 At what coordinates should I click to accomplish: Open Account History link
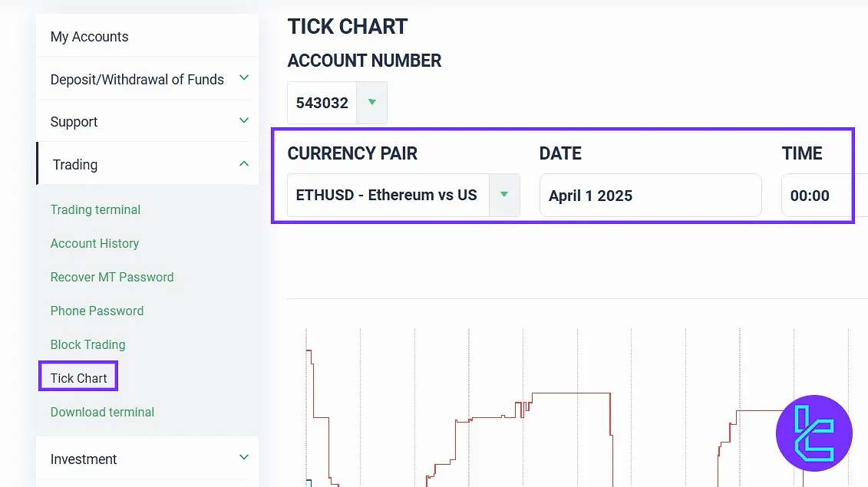click(94, 243)
